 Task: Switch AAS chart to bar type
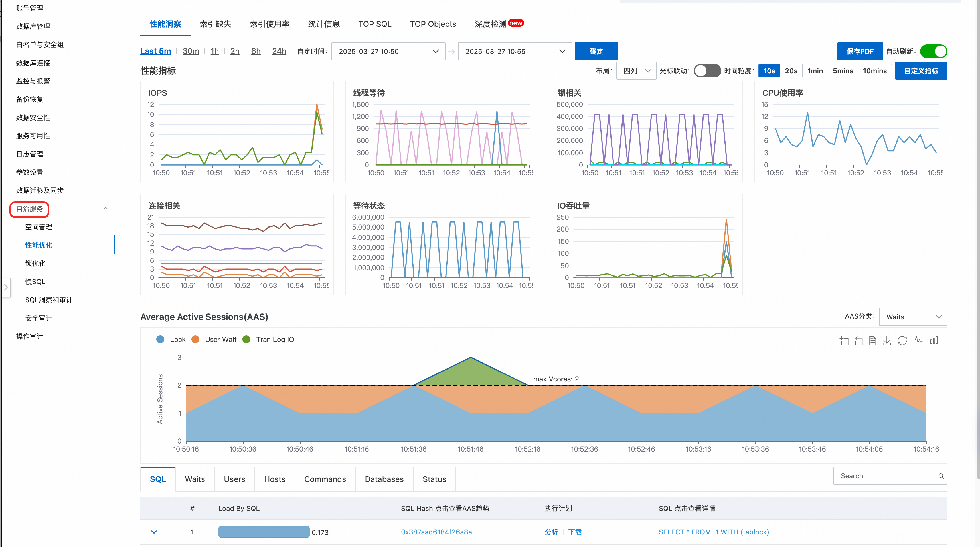point(934,341)
